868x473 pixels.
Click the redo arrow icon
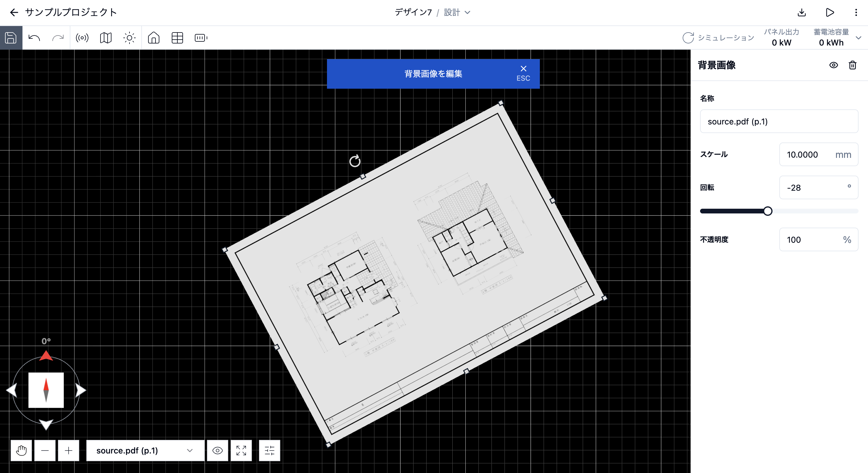58,38
